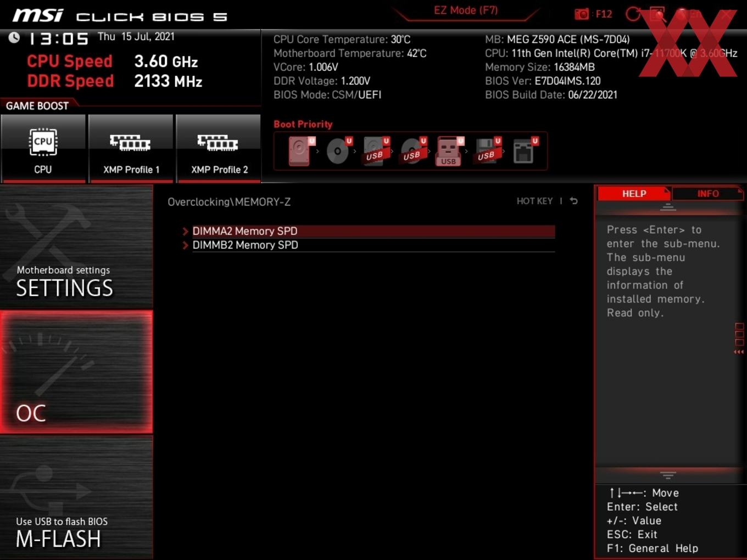Click the Overclocking\MEMORY-Z breadcrumb
Screen dimensions: 747x560
tap(229, 201)
